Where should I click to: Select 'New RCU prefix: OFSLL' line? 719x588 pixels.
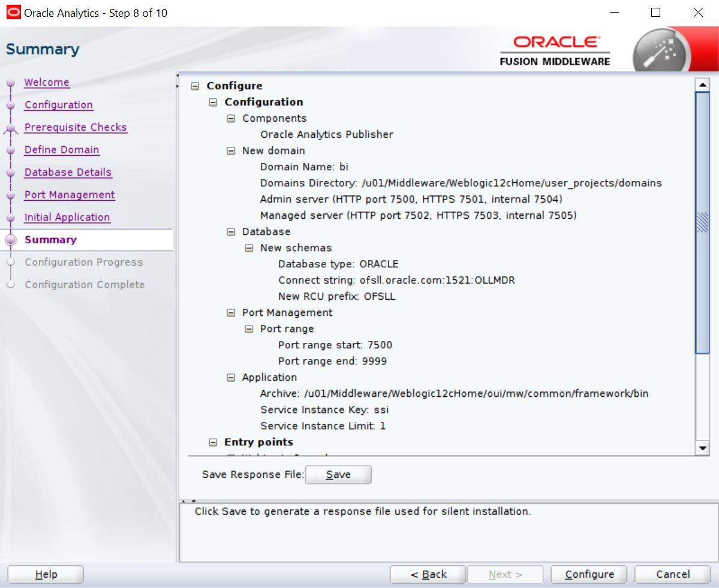(x=336, y=297)
